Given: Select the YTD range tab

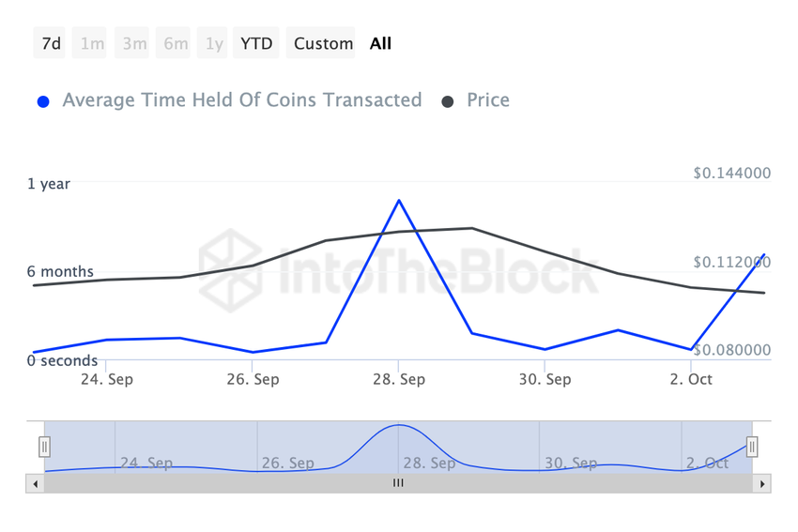Looking at the screenshot, I should coord(256,43).
